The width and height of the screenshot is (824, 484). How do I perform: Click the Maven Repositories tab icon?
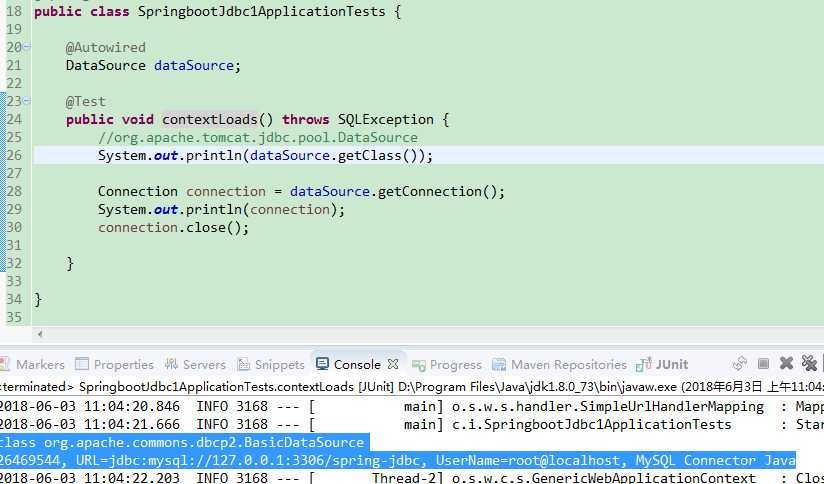[499, 364]
